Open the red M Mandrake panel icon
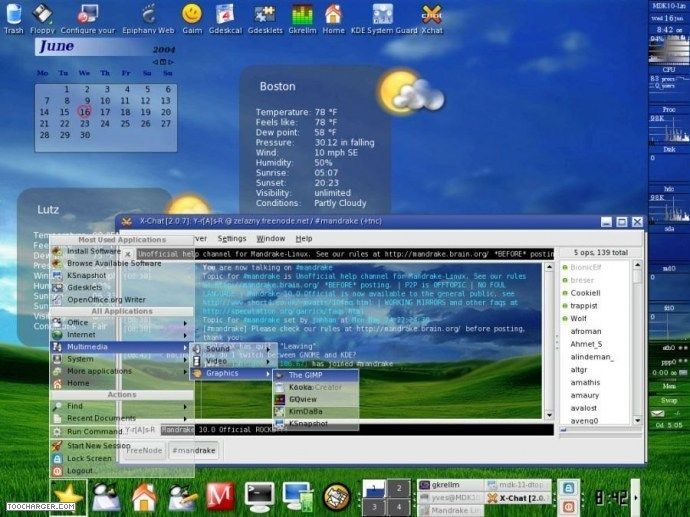 click(x=220, y=497)
